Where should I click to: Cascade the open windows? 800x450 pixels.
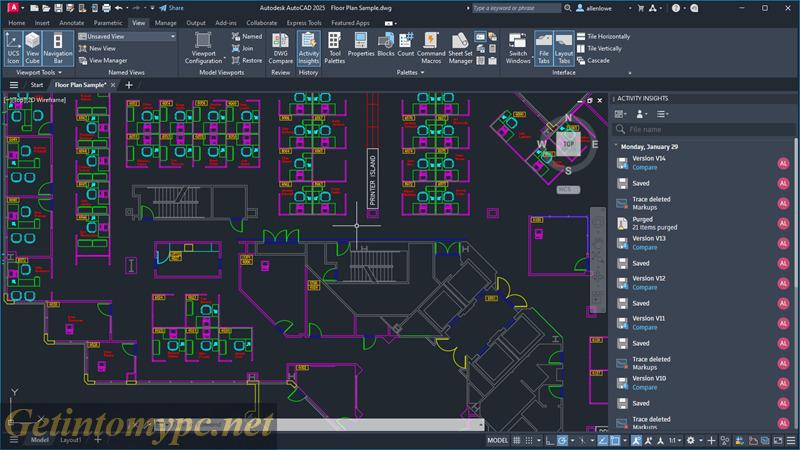click(x=593, y=60)
